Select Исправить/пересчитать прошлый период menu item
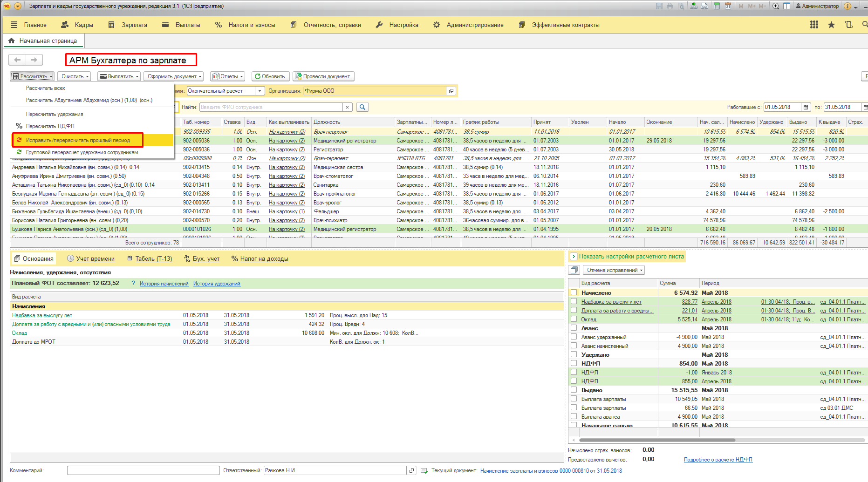 coord(78,140)
